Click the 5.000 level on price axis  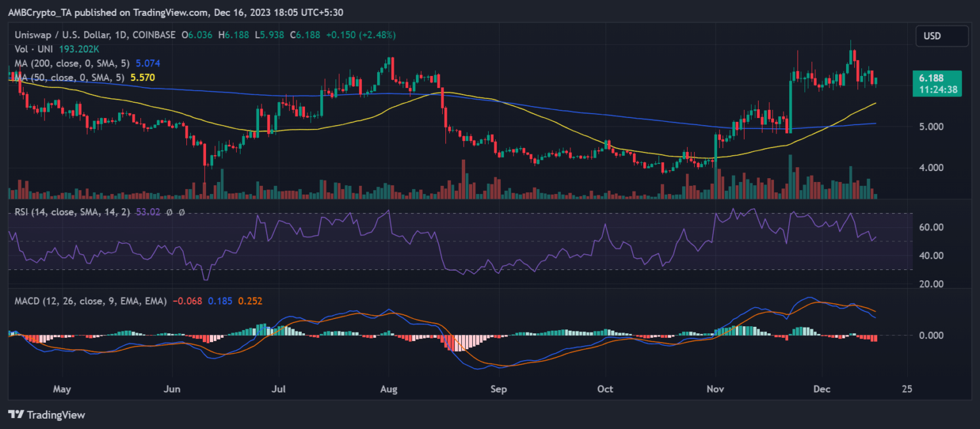pyautogui.click(x=931, y=126)
